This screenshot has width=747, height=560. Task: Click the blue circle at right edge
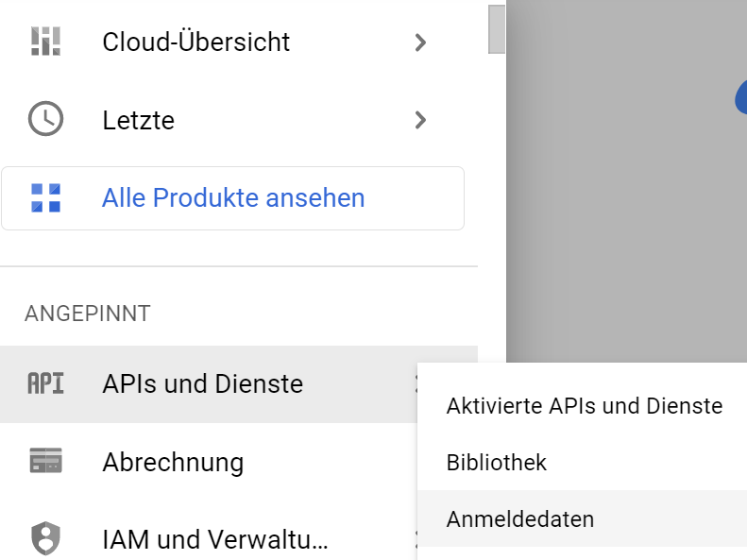(741, 97)
